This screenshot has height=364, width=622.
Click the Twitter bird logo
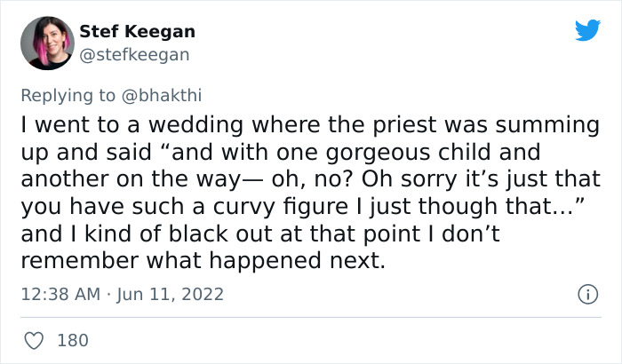point(587,30)
